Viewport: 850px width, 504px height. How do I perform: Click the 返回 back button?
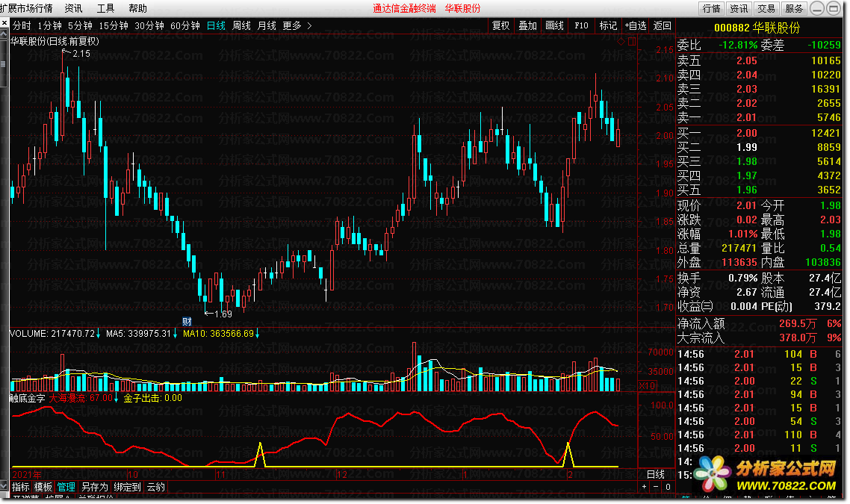pos(662,25)
